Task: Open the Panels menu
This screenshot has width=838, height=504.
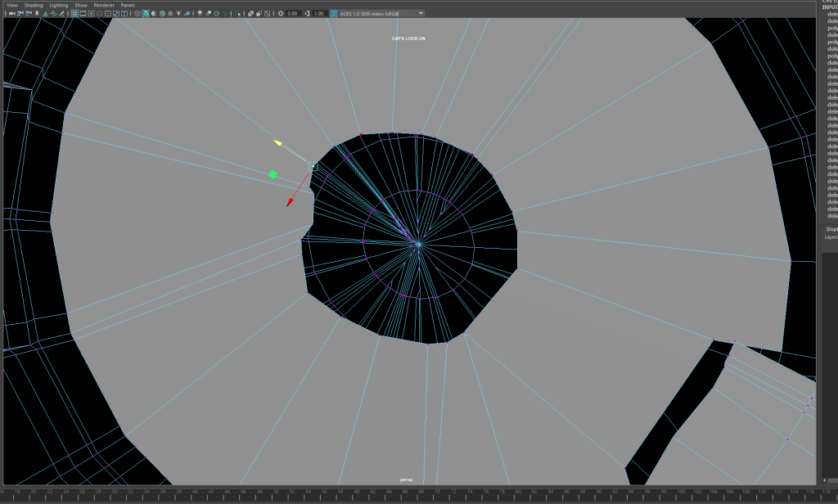Action: (x=128, y=5)
